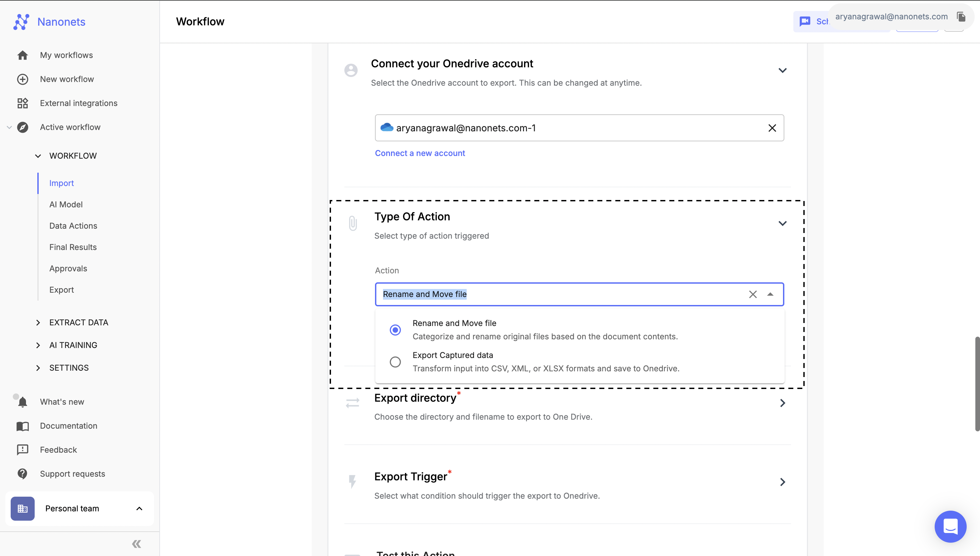Click the schedule chat icon in header
The image size is (980, 556).
point(805,21)
